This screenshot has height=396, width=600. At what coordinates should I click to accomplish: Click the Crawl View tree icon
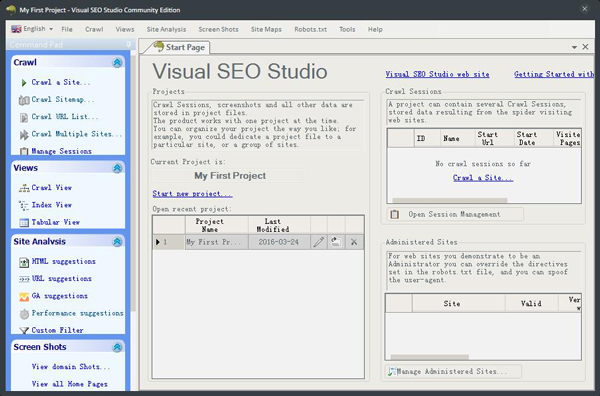(x=24, y=188)
